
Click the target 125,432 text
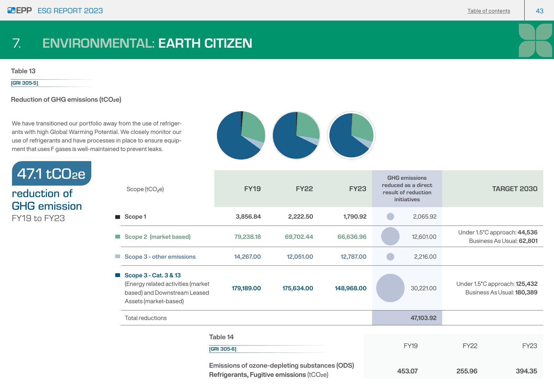(497, 284)
